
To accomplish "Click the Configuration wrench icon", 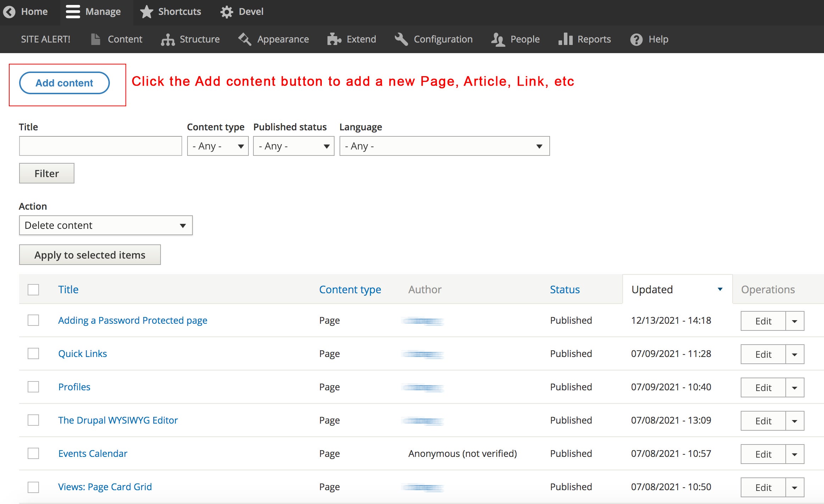I will tap(401, 39).
